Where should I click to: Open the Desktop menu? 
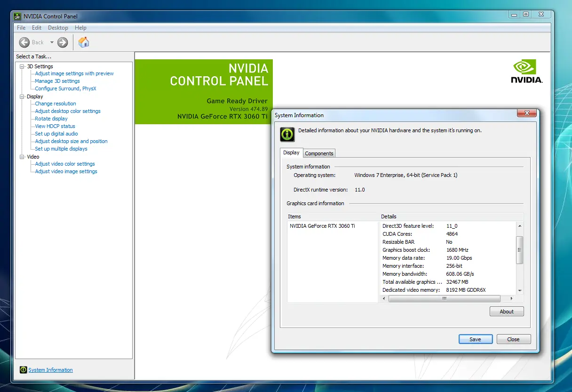(58, 28)
